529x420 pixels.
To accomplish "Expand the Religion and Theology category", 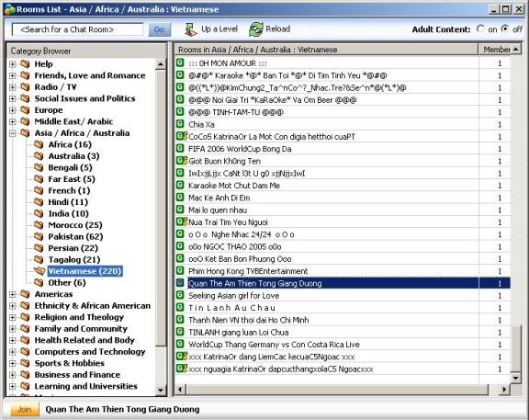I will coord(13,317).
